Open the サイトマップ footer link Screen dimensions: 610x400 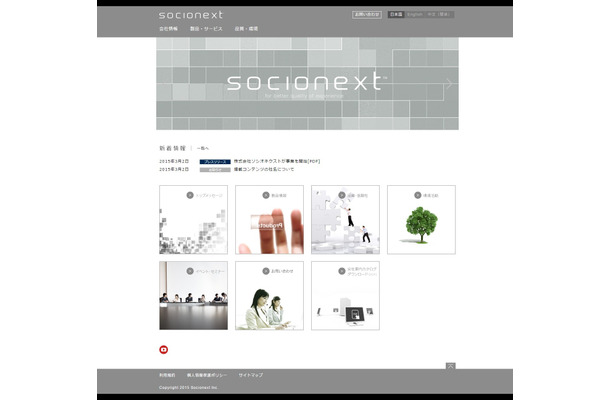(251, 375)
